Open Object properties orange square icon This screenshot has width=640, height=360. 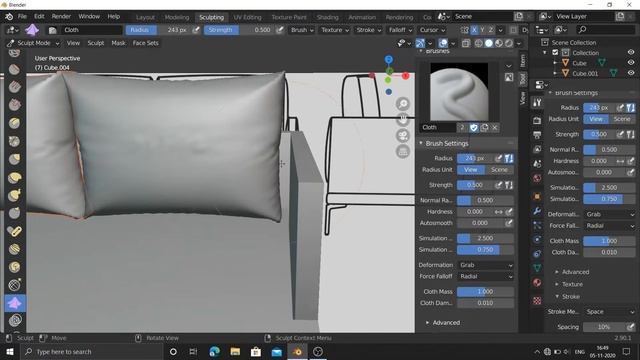[x=537, y=196]
